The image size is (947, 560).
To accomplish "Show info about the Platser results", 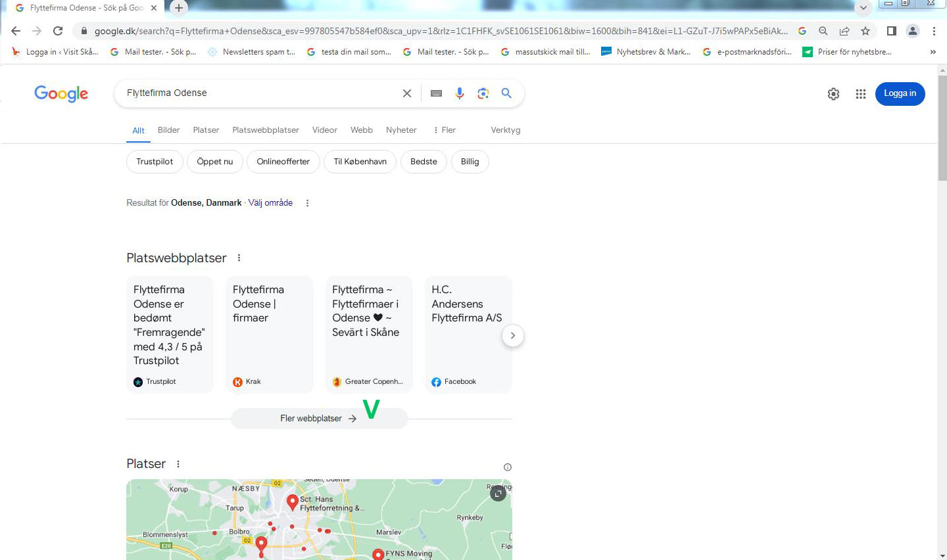I will (507, 467).
